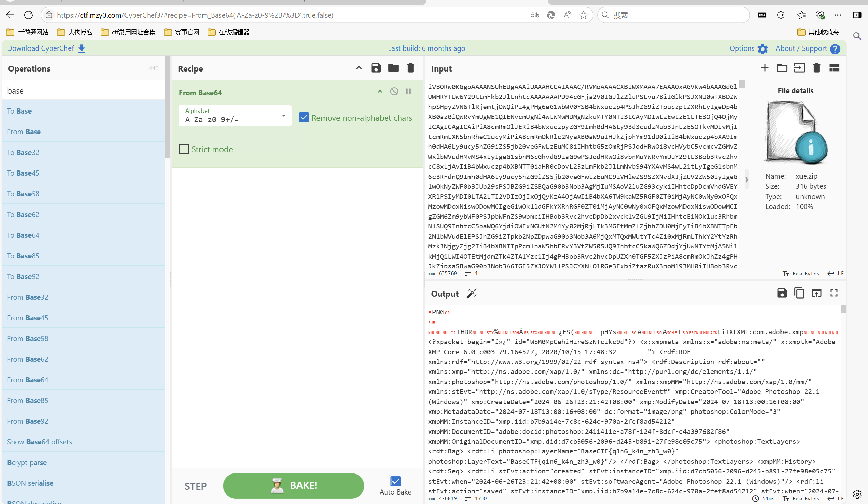Image resolution: width=868 pixels, height=504 pixels.
Task: Open the Alphabet dropdown
Action: click(235, 116)
